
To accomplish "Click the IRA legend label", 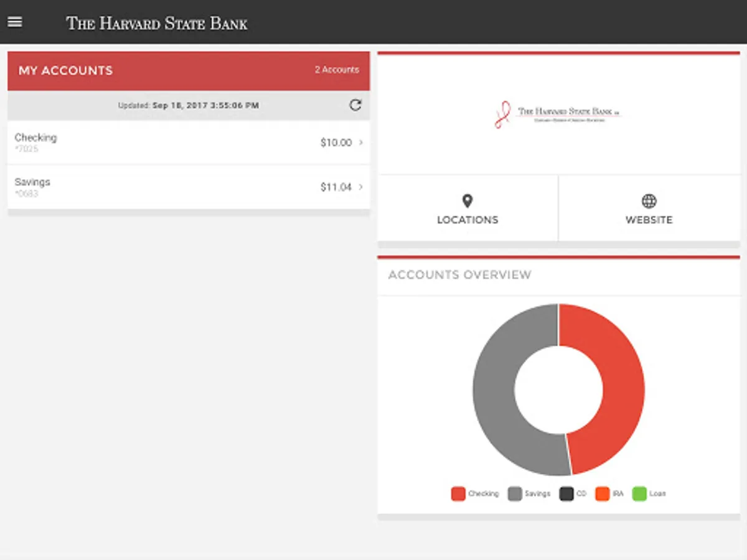I will pyautogui.click(x=618, y=494).
